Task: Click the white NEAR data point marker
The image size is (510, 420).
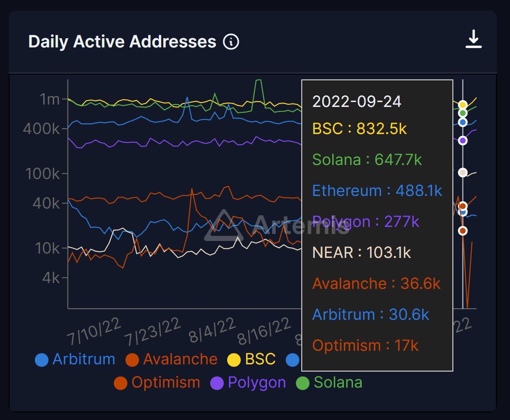Action: pyautogui.click(x=463, y=172)
